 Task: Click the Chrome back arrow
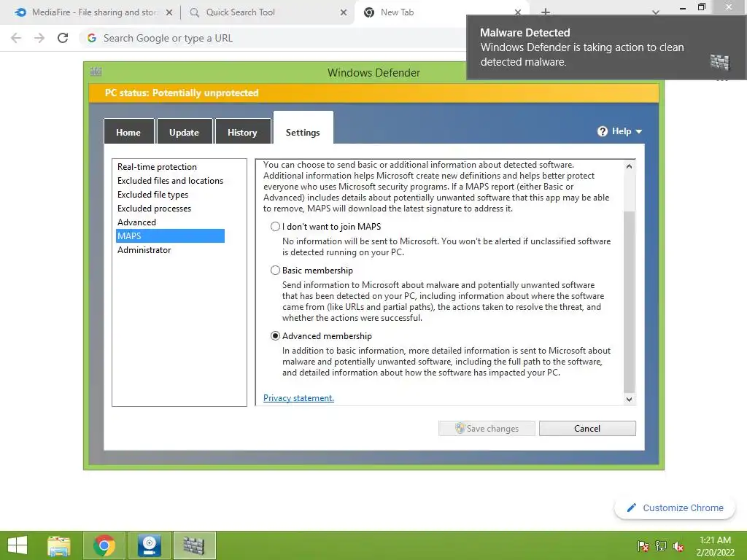point(16,38)
